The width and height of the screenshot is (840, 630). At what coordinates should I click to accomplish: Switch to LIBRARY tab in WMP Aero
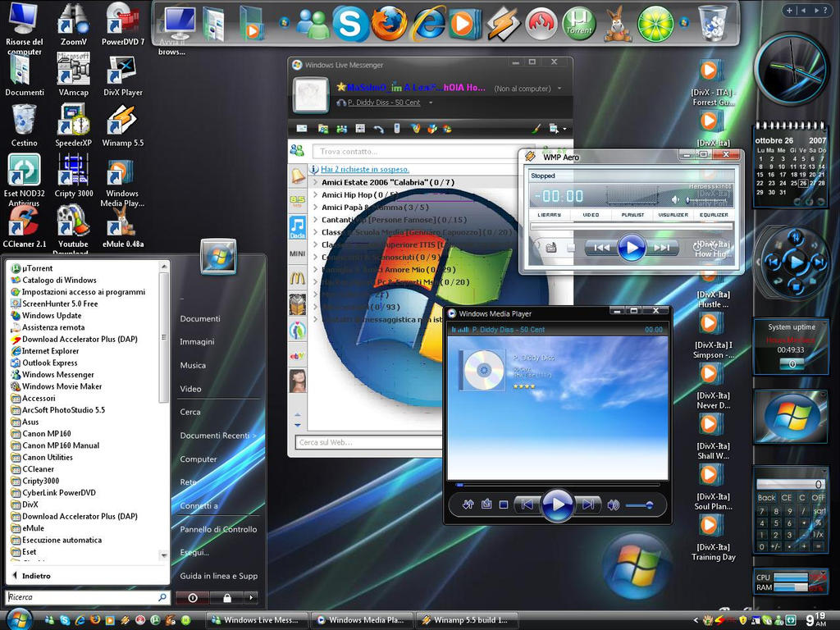[549, 214]
